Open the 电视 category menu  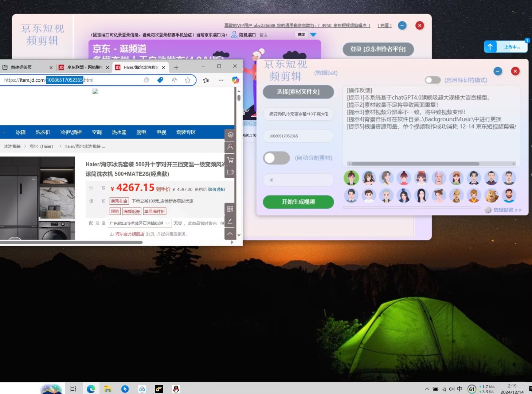[161, 132]
